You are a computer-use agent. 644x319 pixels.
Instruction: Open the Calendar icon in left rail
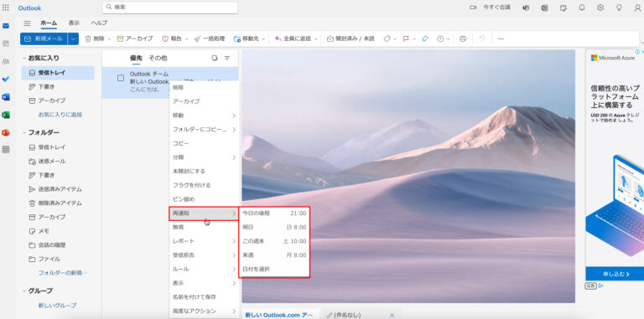click(6, 44)
